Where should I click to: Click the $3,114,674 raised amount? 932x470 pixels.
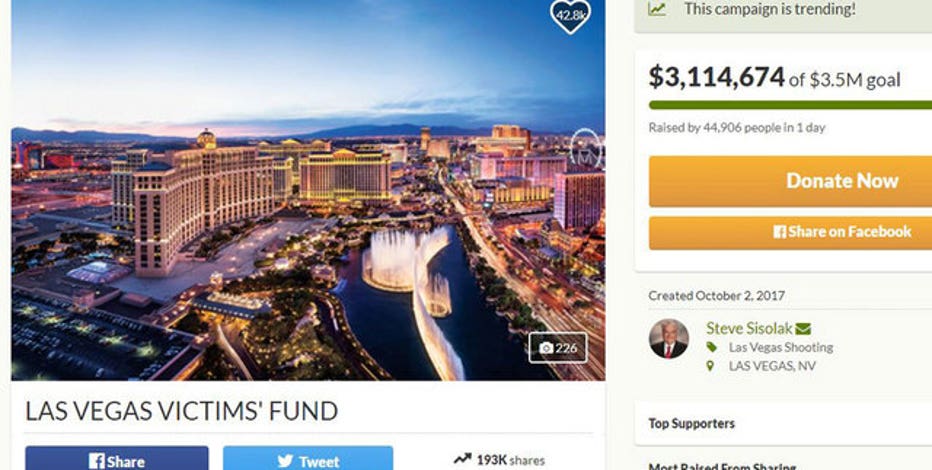coord(717,77)
